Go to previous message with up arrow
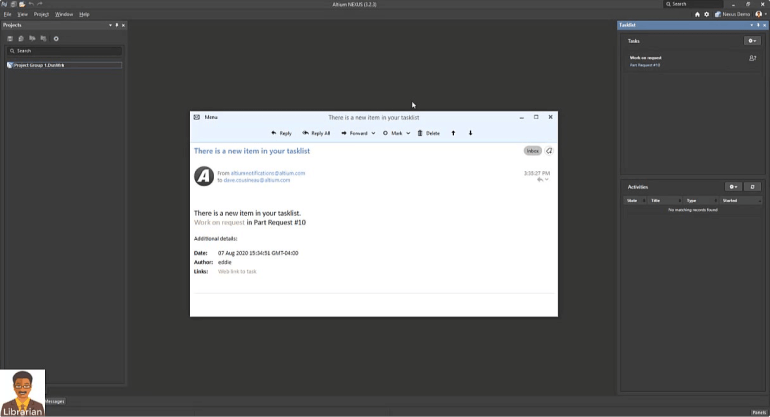 (x=453, y=133)
